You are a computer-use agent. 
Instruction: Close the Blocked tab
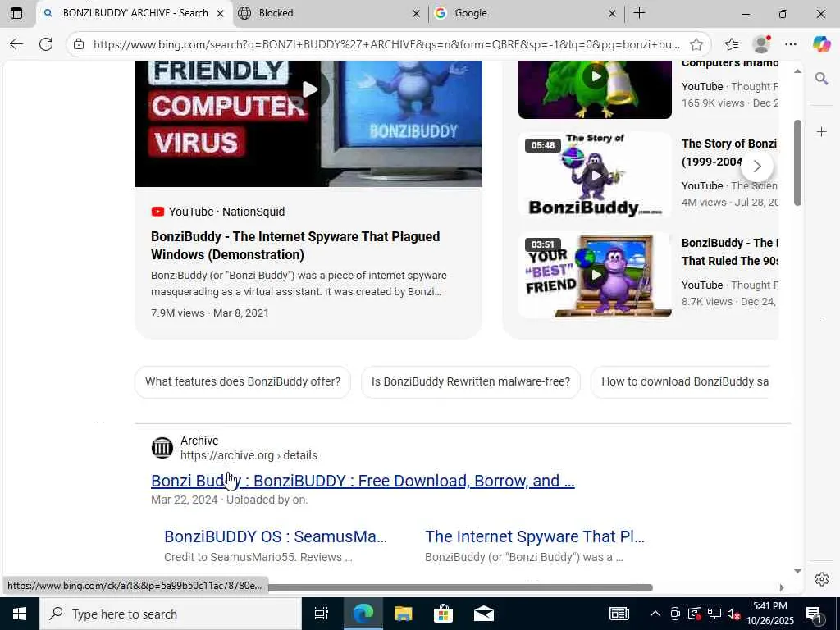point(416,14)
